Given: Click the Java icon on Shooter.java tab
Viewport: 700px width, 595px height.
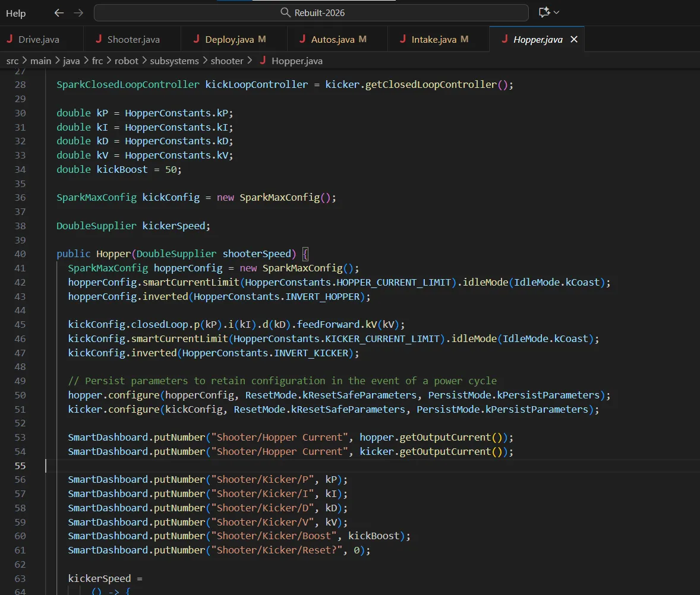Looking at the screenshot, I should [x=99, y=39].
